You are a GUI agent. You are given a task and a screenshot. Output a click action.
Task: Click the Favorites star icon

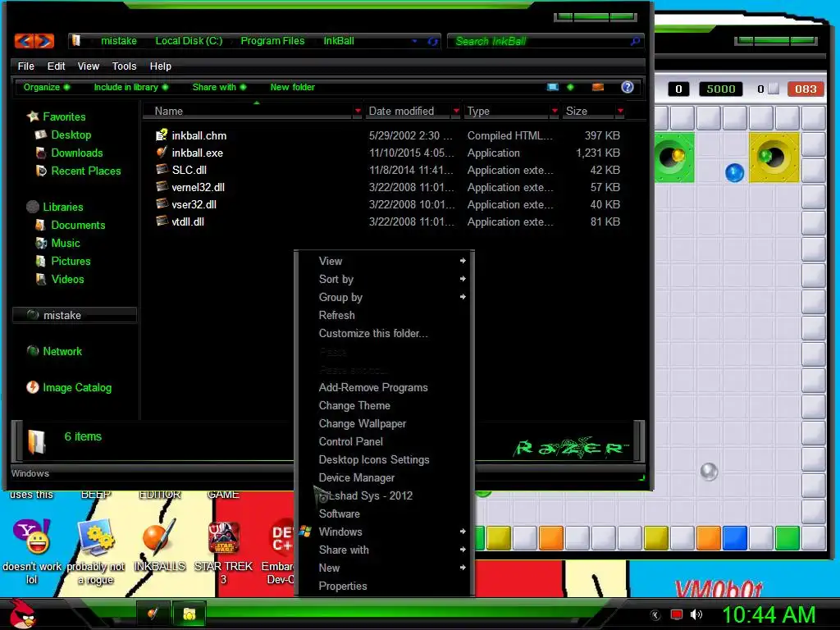pyautogui.click(x=33, y=116)
